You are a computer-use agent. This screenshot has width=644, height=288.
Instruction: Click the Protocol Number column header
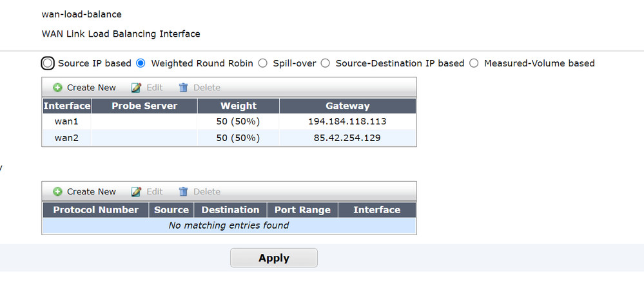[95, 209]
